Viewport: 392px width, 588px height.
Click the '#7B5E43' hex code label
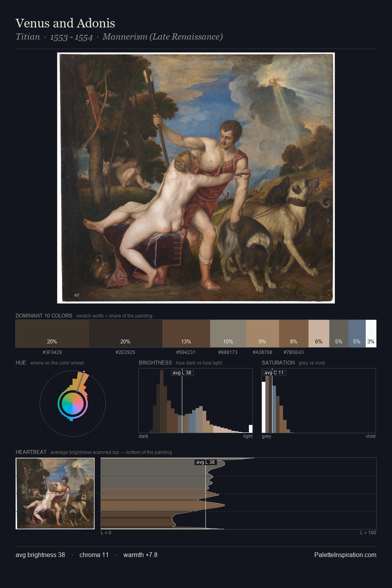[x=294, y=352]
